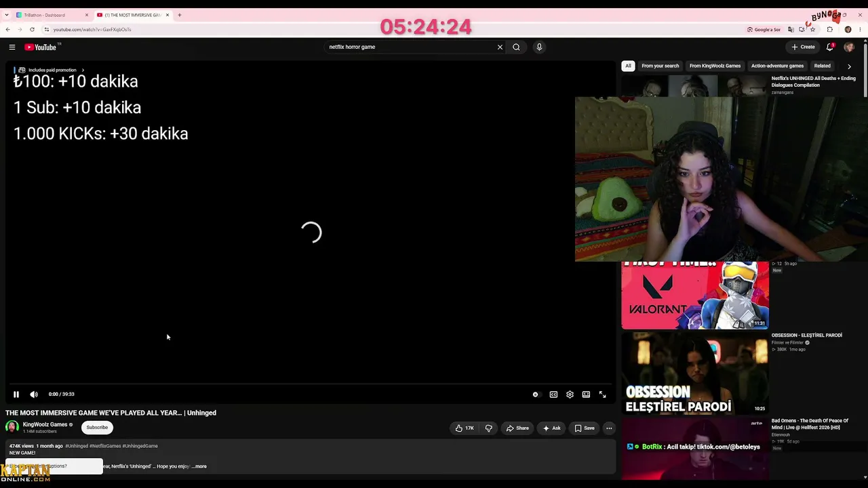The image size is (868, 488).
Task: Open the YouTube guide hamburger menu
Action: [x=12, y=47]
